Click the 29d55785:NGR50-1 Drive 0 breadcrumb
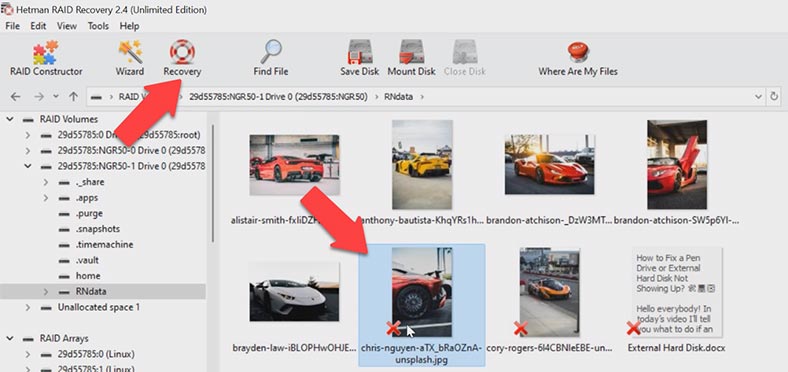The width and height of the screenshot is (788, 372). 278,97
